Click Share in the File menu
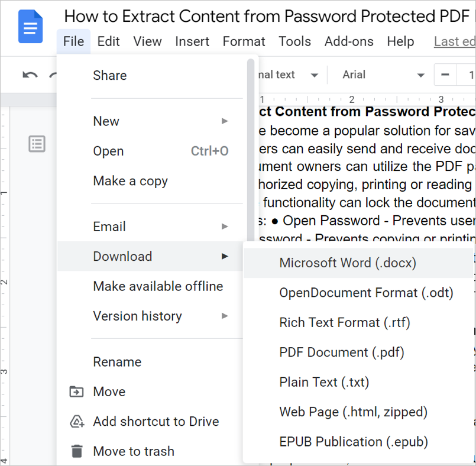This screenshot has height=466, width=476. click(x=110, y=75)
